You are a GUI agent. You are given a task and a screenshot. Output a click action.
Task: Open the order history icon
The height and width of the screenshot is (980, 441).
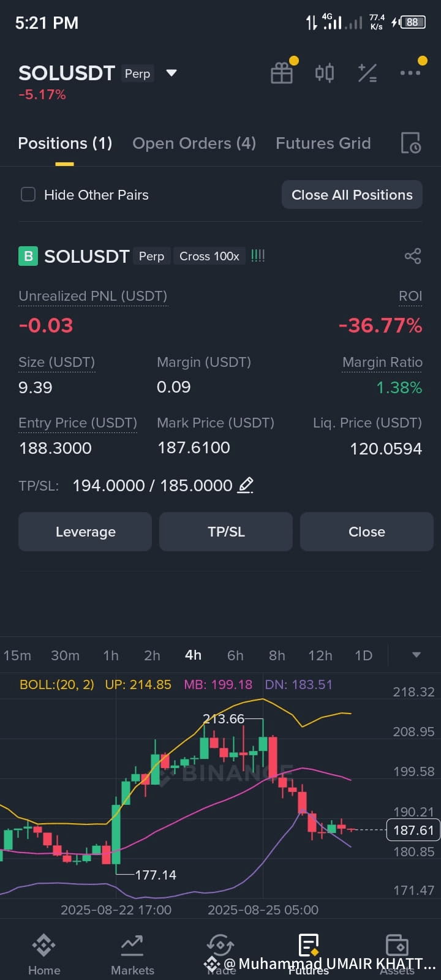pyautogui.click(x=410, y=143)
